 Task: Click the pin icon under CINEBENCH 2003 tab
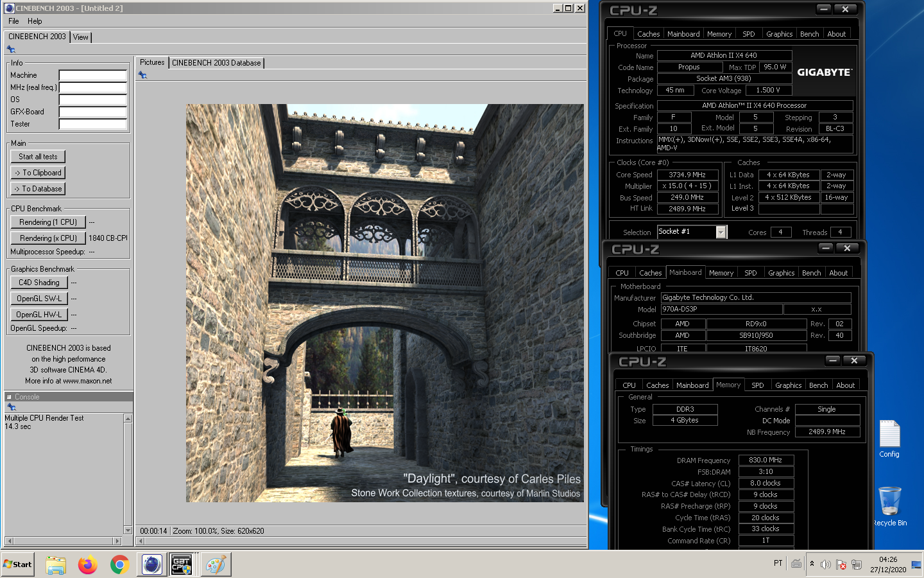(x=11, y=49)
